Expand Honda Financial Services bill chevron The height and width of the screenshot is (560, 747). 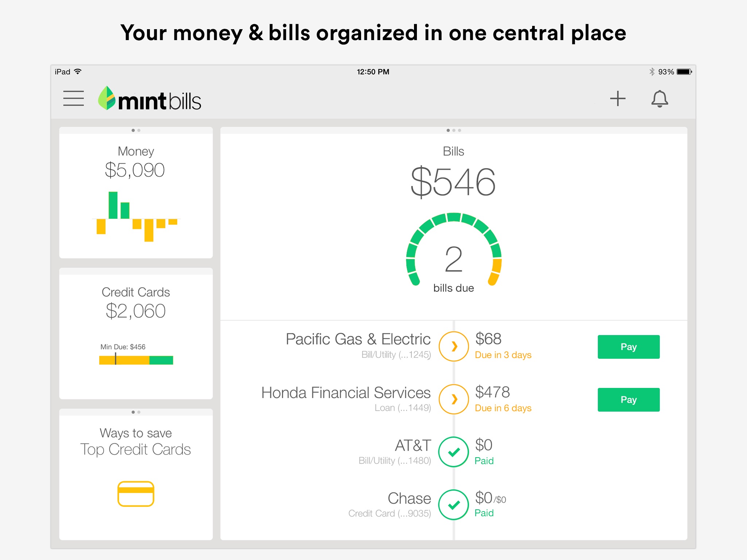click(453, 399)
